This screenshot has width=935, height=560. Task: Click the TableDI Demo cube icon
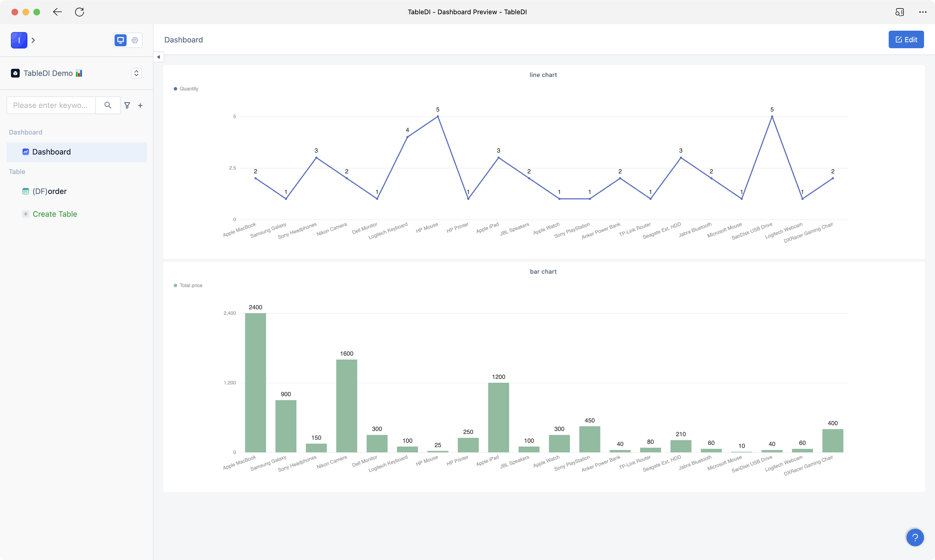point(15,73)
